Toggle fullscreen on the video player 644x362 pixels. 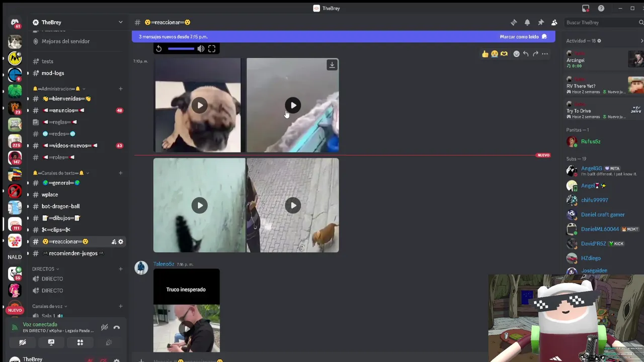(212, 49)
